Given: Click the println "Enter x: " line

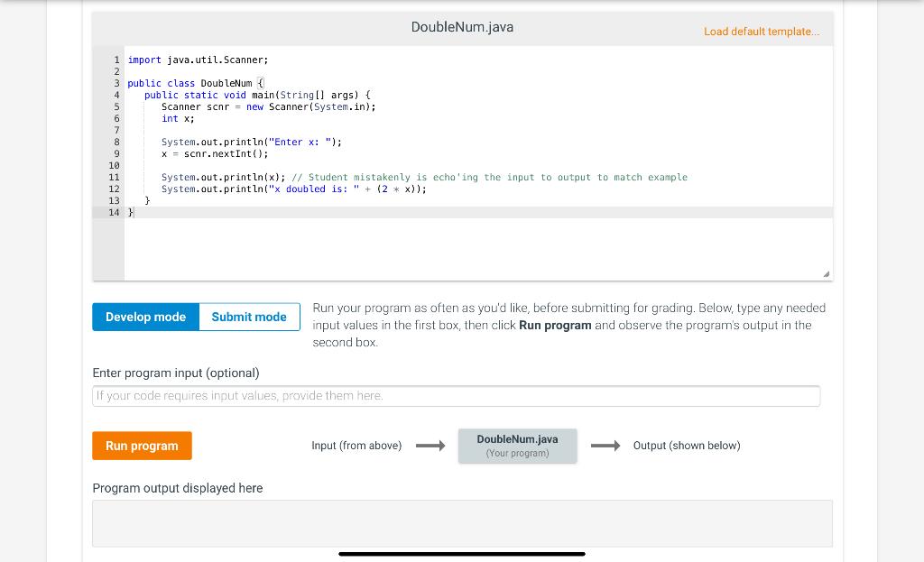Looking at the screenshot, I should [x=252, y=142].
